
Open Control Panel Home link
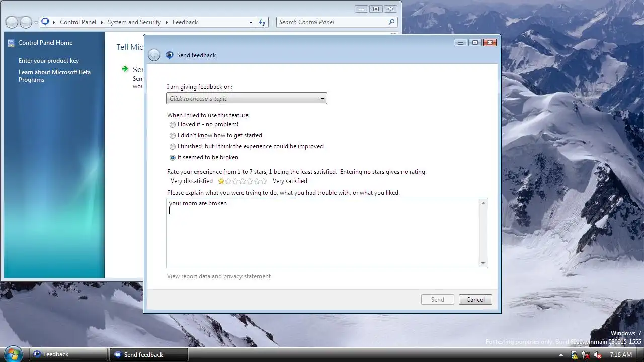pos(45,43)
